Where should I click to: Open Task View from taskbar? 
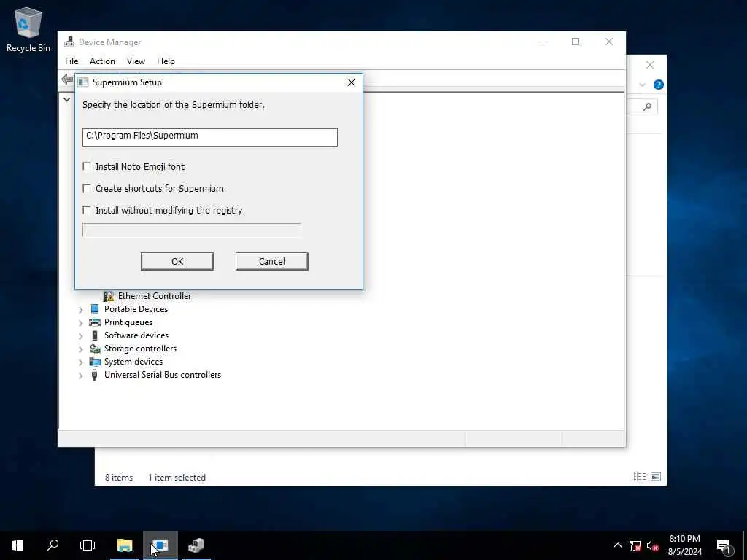tap(88, 545)
